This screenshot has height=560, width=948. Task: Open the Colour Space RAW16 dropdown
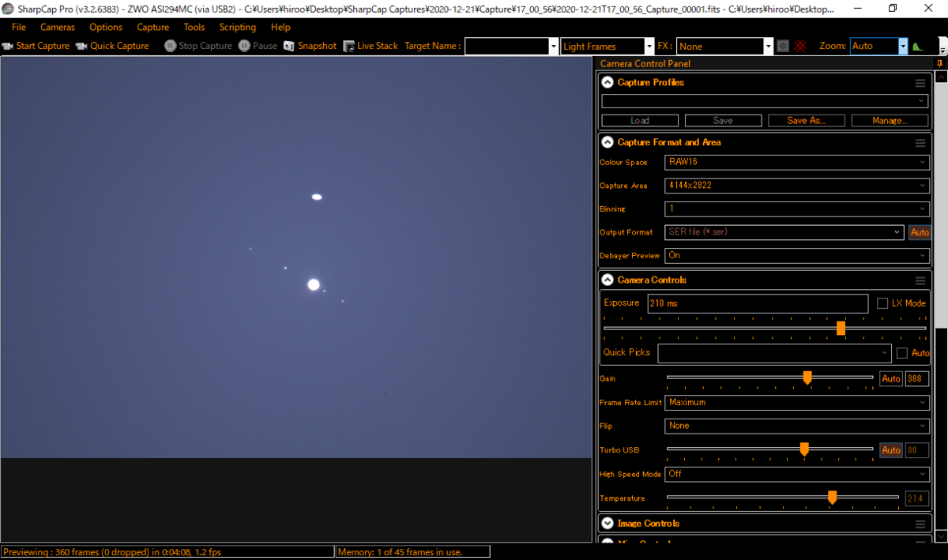pos(797,162)
